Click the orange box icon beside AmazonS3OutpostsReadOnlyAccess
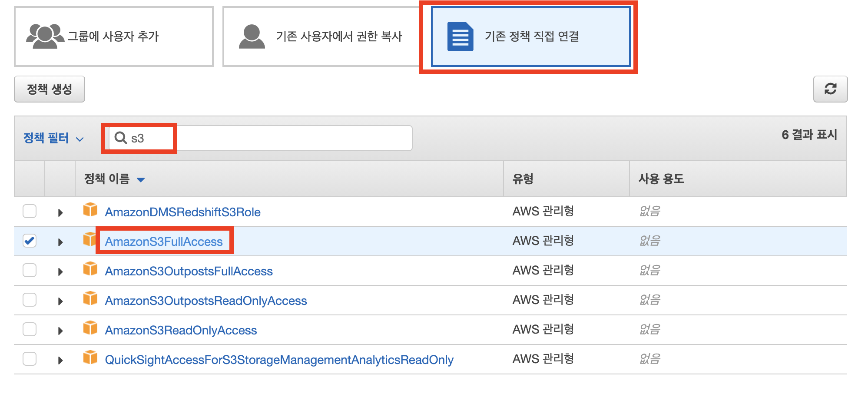Viewport: 868px width, 397px height. pos(90,298)
